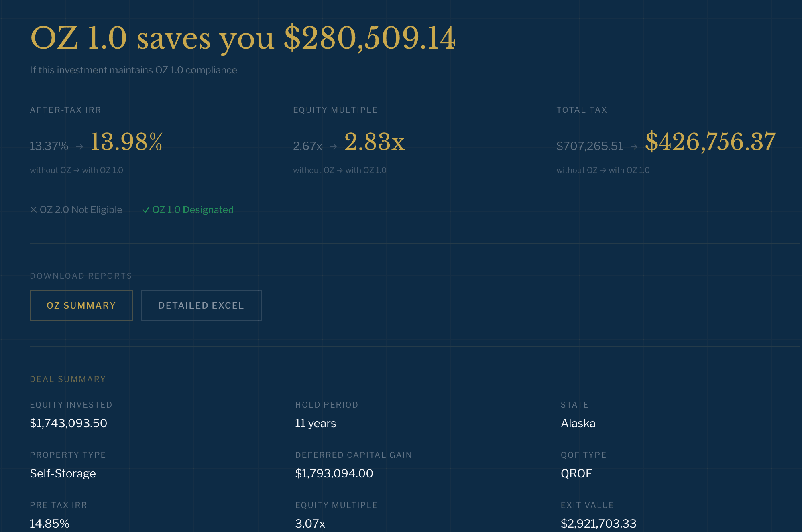Click the gold 2.83x Equity Multiple figure
Viewport: 802px width, 532px height.
375,141
